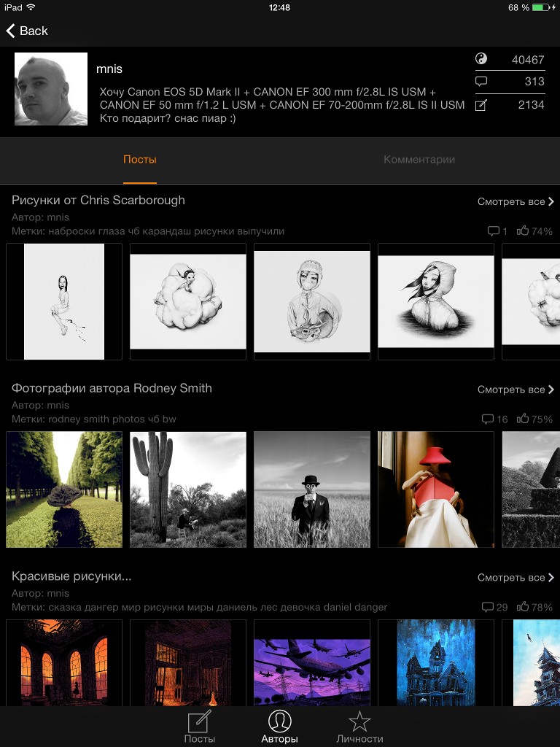The height and width of the screenshot is (747, 560).
Task: Open the tree alley hat photo
Action: pyautogui.click(x=64, y=489)
